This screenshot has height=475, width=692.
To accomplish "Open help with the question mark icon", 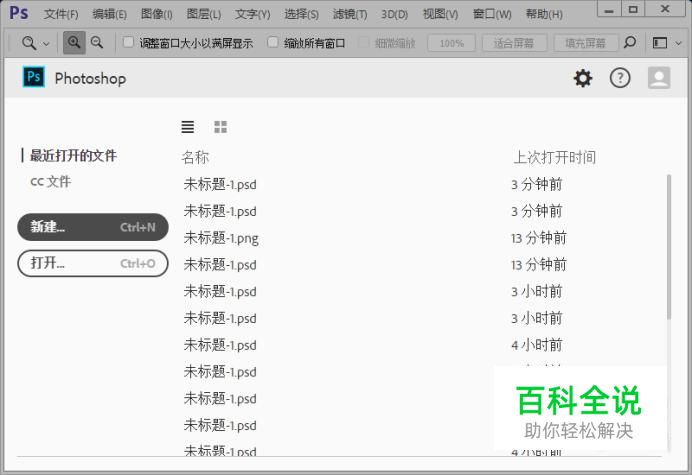I will pos(620,78).
